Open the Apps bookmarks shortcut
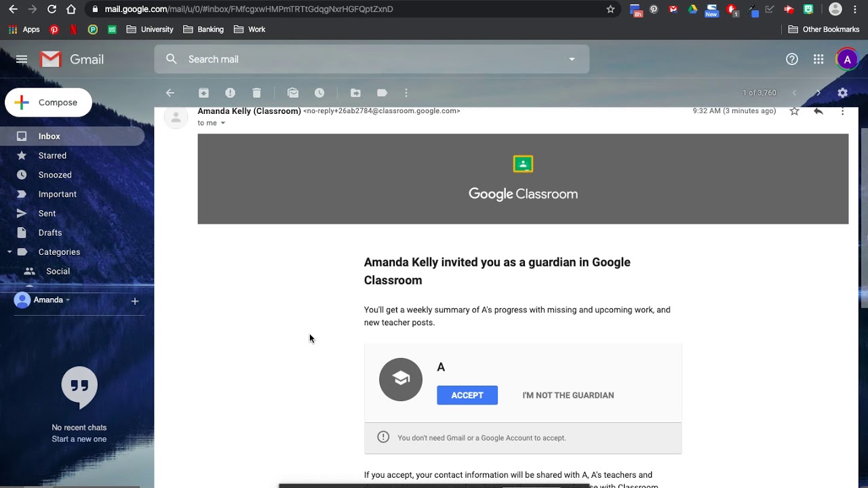The width and height of the screenshot is (868, 488). [x=24, y=30]
